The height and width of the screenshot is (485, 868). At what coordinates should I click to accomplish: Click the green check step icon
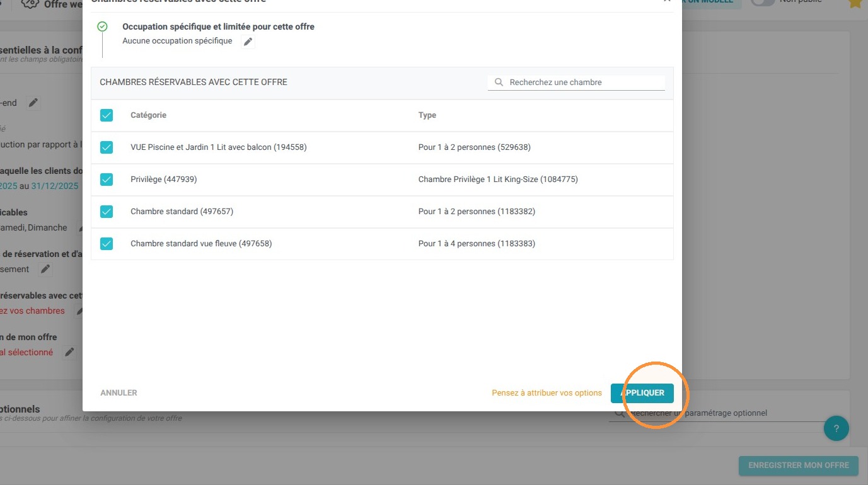pyautogui.click(x=102, y=26)
